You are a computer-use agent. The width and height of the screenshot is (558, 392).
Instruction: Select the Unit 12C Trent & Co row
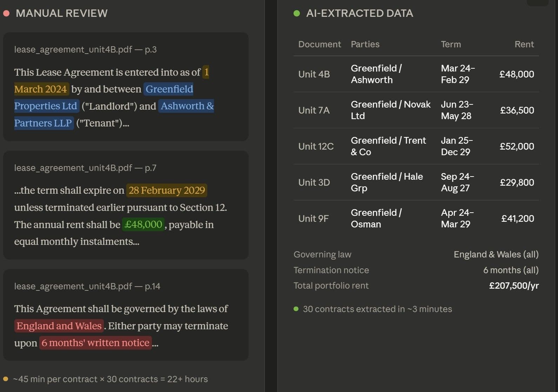click(416, 146)
